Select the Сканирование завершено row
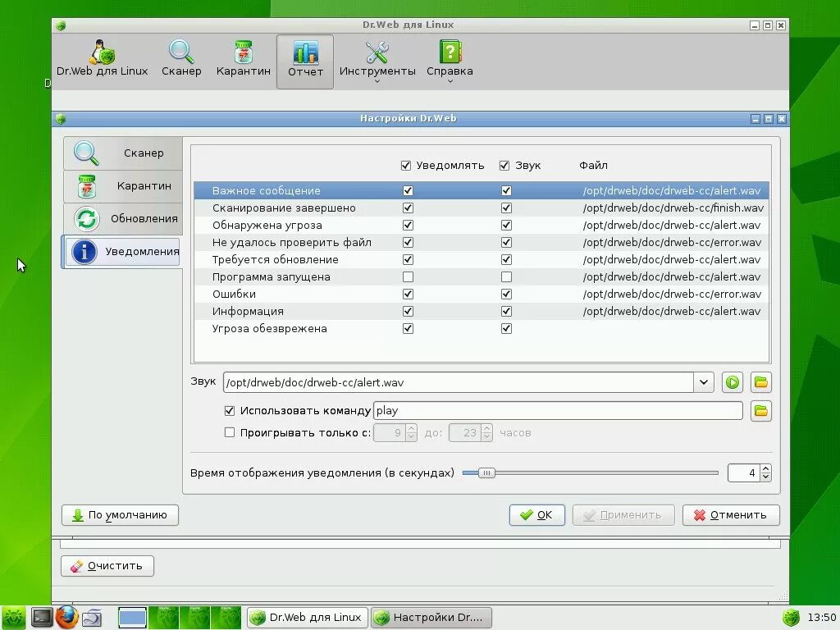This screenshot has width=840, height=630. click(481, 208)
